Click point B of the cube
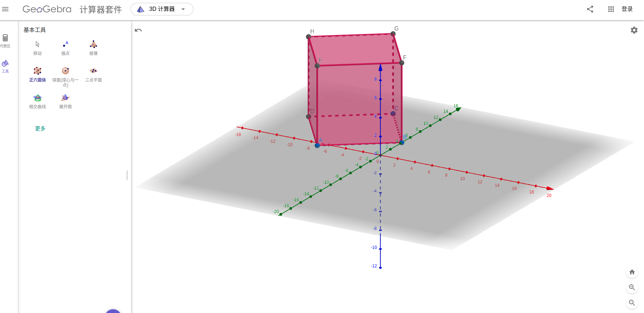644x313 pixels. (402, 142)
